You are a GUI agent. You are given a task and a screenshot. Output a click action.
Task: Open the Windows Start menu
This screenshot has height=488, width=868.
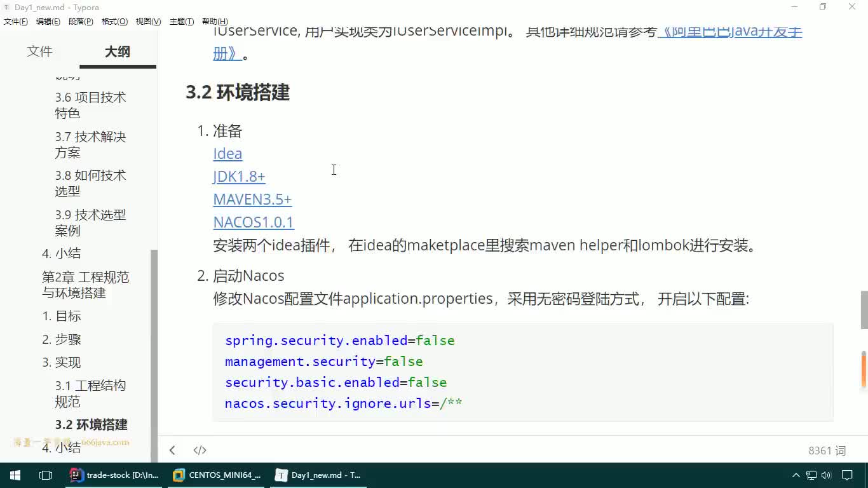pos(15,475)
